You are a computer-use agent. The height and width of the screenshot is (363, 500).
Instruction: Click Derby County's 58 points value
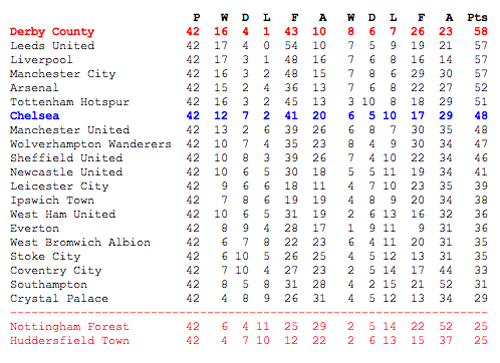pos(481,31)
